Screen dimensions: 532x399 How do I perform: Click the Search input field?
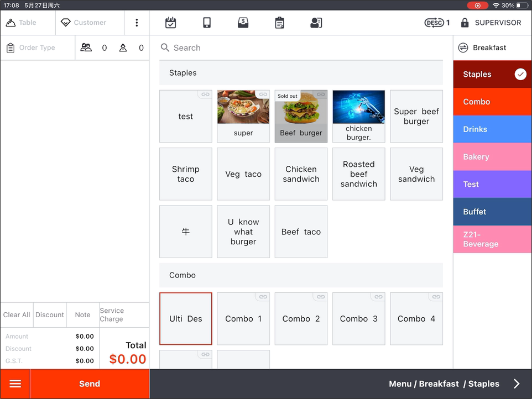point(301,48)
